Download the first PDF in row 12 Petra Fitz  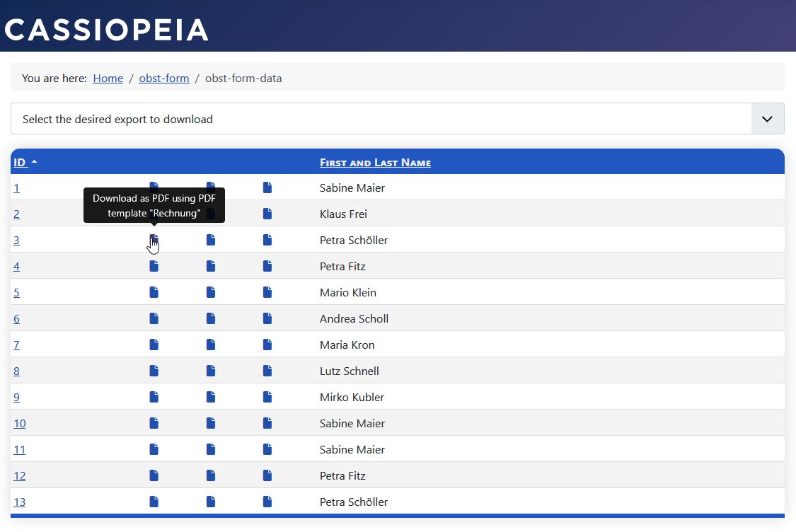point(154,475)
